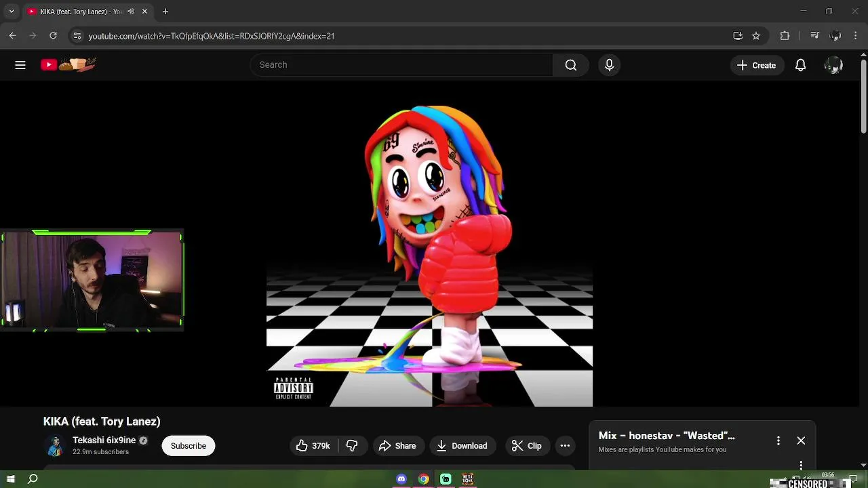
Task: Start voice search with microphone icon
Action: click(x=609, y=65)
